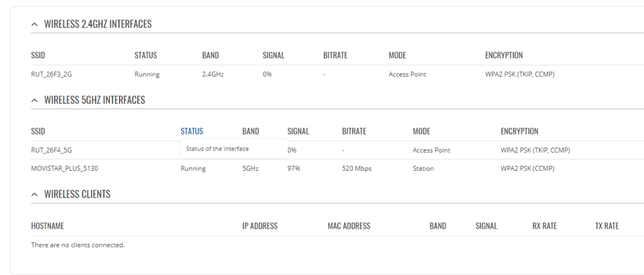
Task: Collapse the Wireless 5GHz Interfaces section chevron
Action: (x=35, y=100)
